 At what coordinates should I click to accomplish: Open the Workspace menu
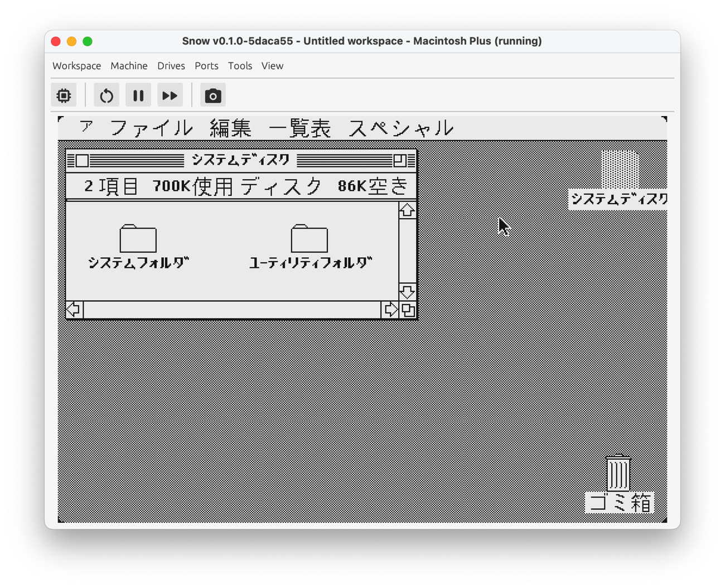77,66
